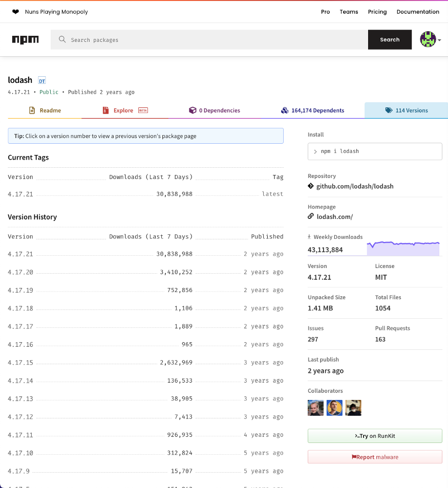This screenshot has height=488, width=448.
Task: Click the latest tag label
Action: [272, 193]
